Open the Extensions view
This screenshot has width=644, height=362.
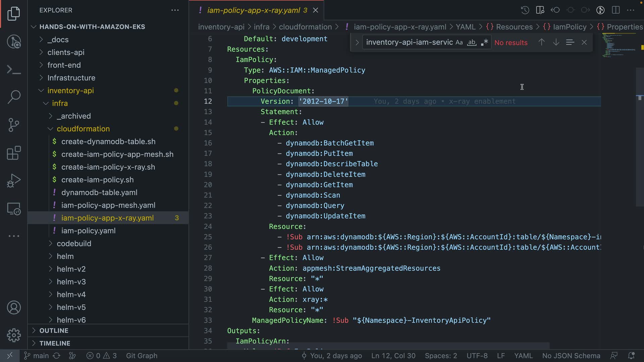pyautogui.click(x=14, y=153)
